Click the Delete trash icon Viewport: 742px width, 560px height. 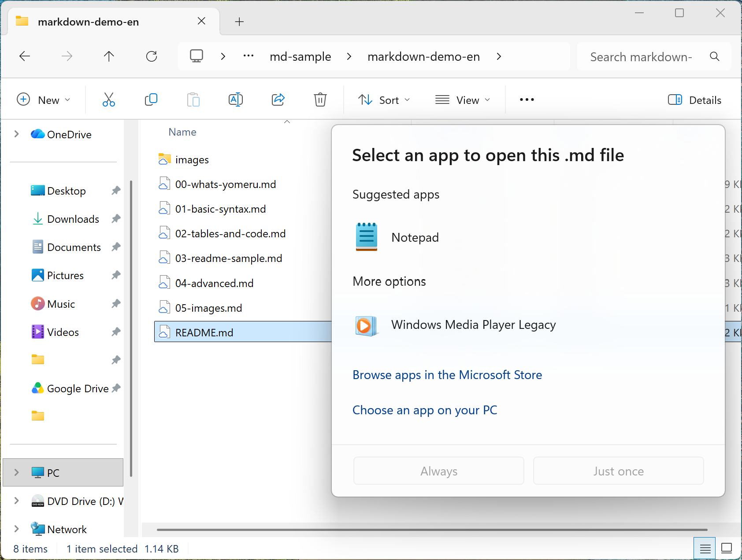[x=320, y=100]
